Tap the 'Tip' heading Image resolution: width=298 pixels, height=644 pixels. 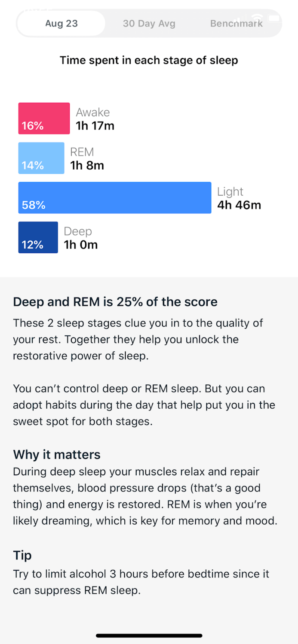(22, 555)
